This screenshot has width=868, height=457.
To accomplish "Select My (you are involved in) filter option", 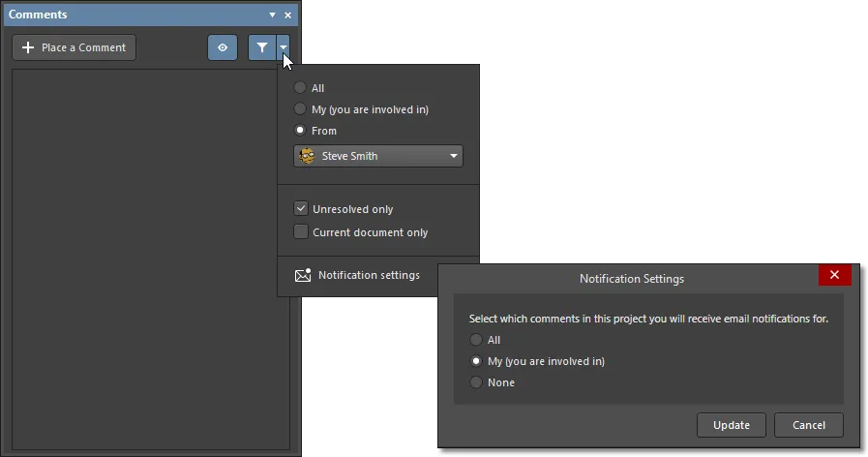I will (x=299, y=109).
